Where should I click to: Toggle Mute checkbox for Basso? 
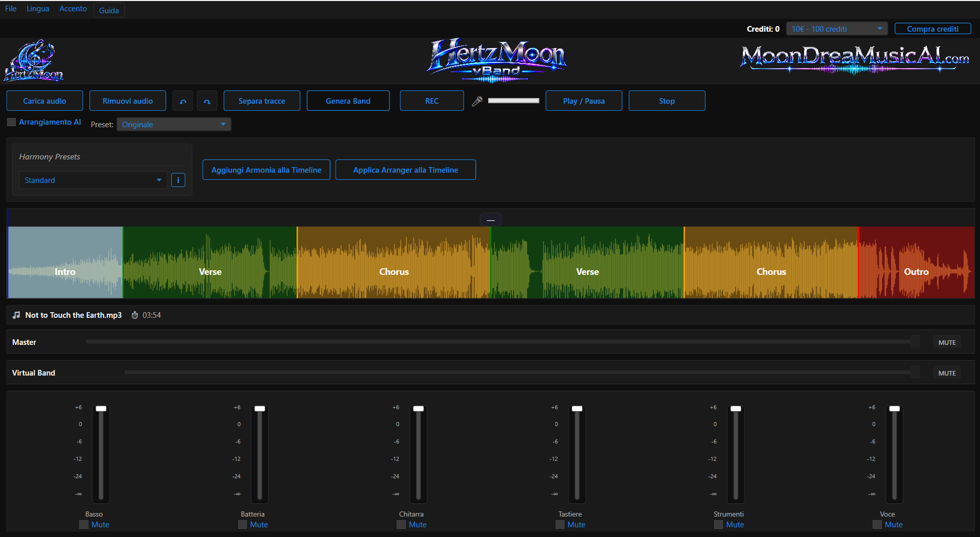tap(84, 525)
